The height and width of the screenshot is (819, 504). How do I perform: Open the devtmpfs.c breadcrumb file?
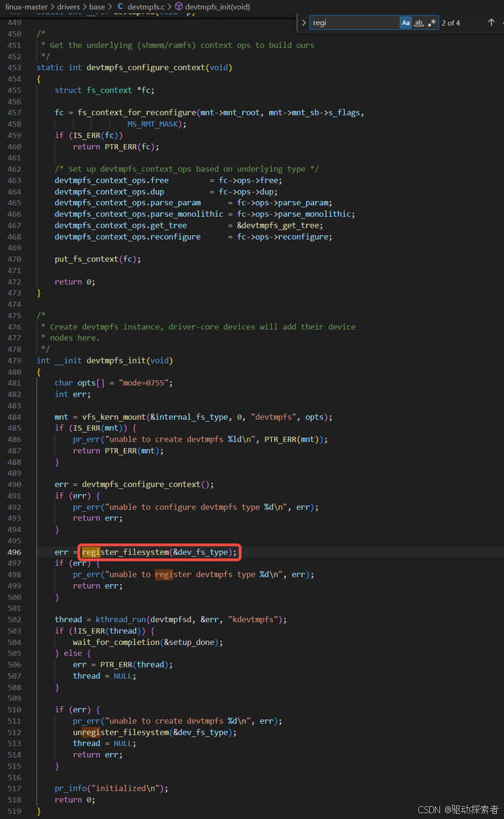tap(146, 6)
